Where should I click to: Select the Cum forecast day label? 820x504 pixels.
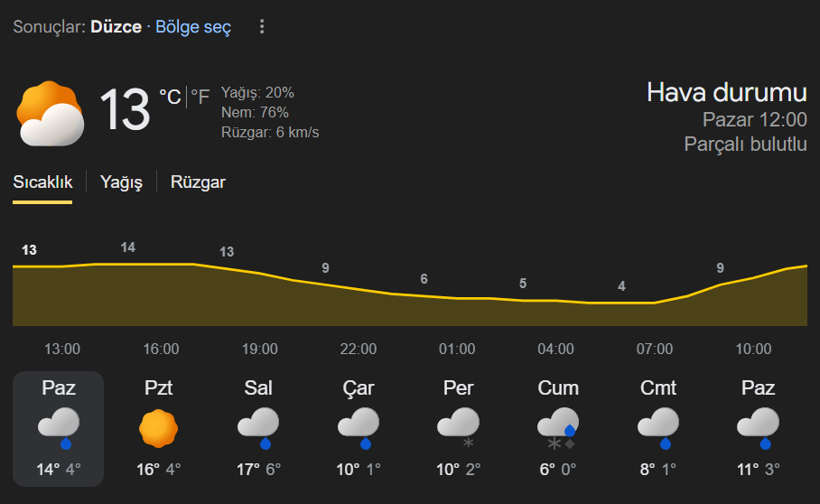pyautogui.click(x=558, y=388)
